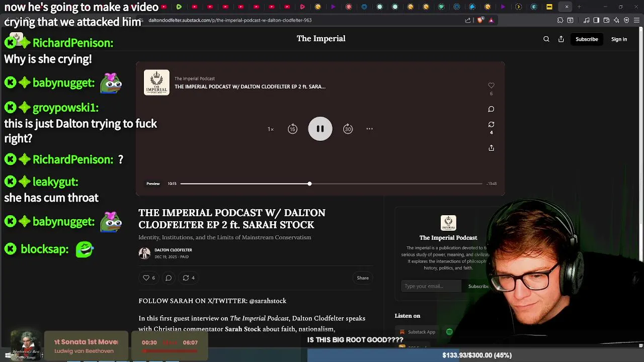The image size is (644, 362).
Task: Click the 'Sarah Stock' bold name in the description
Action: [243, 329]
